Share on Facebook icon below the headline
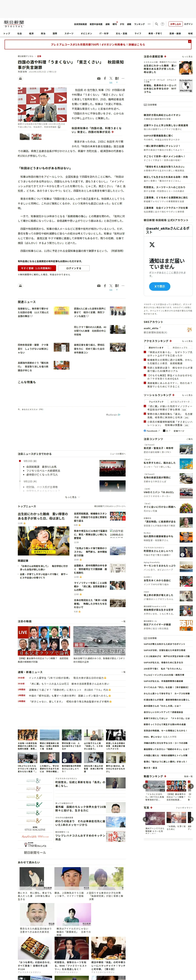Viewport: 196px width, 980px height. [105, 78]
